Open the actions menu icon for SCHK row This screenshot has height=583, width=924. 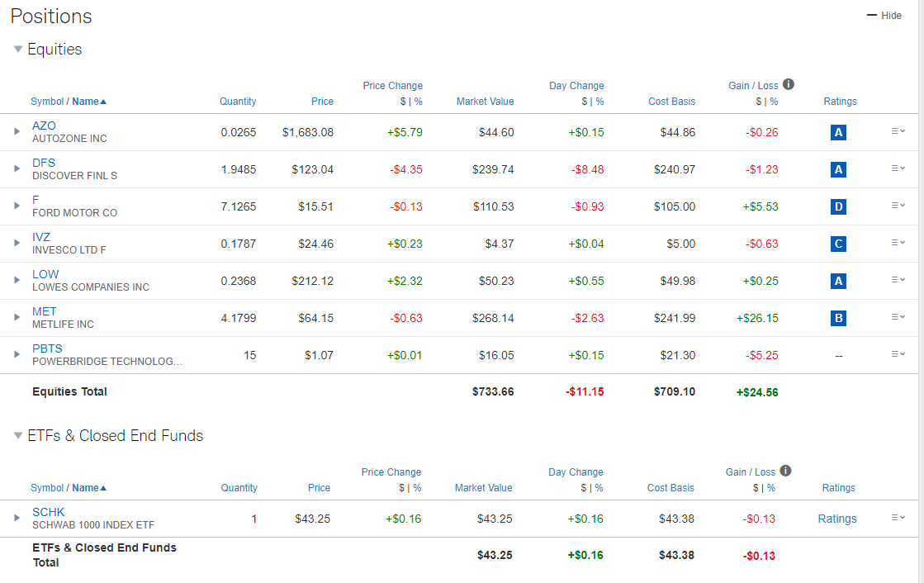[897, 518]
